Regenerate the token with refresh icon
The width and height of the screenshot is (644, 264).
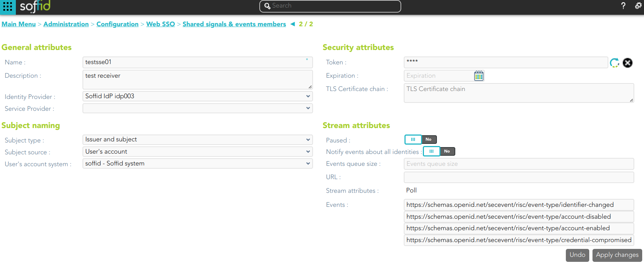614,63
